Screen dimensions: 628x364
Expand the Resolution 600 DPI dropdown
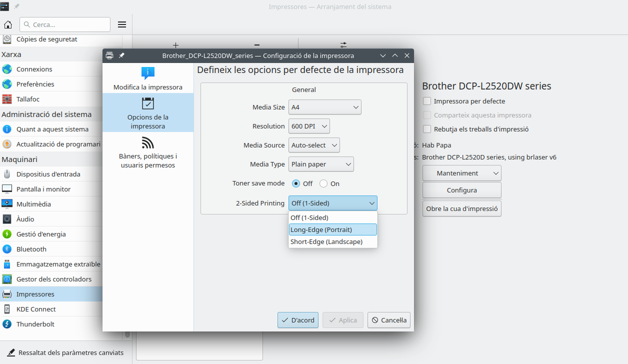click(309, 126)
